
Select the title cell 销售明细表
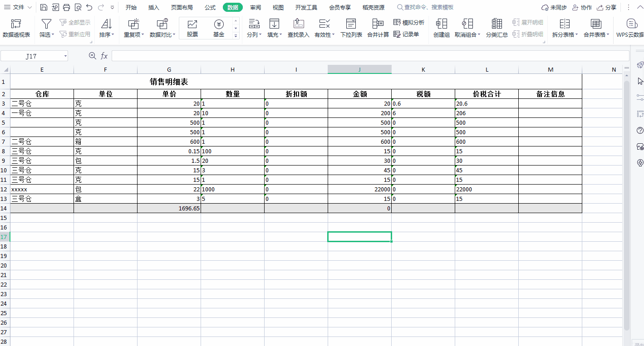coord(169,82)
